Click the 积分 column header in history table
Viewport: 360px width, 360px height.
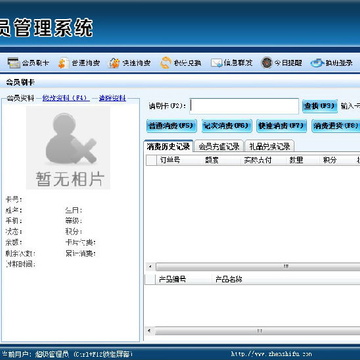[335, 160]
